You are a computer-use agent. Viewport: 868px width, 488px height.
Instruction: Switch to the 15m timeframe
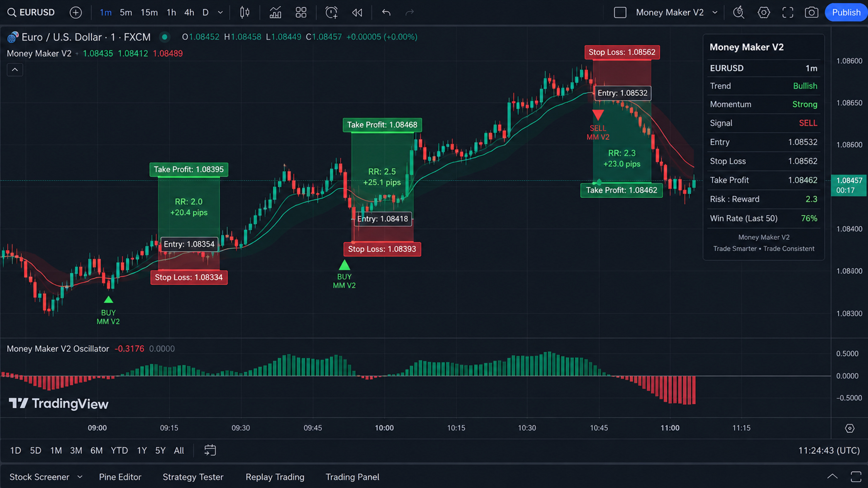149,13
